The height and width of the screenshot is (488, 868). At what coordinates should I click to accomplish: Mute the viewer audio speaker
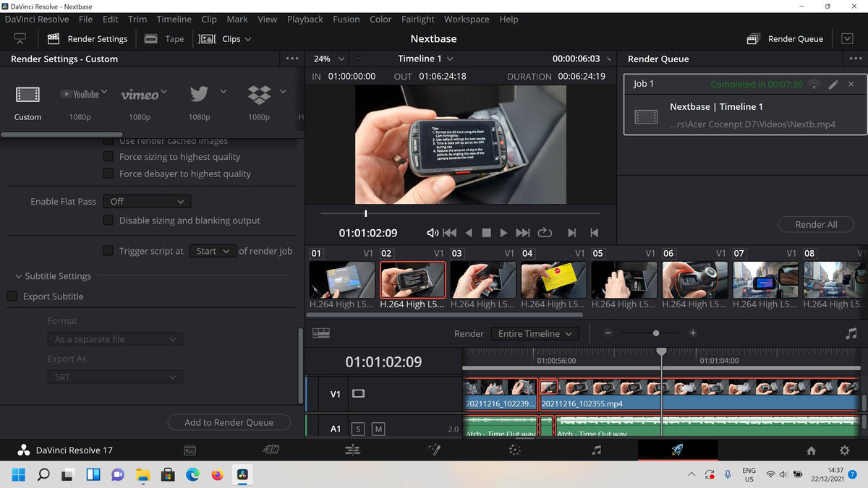433,233
